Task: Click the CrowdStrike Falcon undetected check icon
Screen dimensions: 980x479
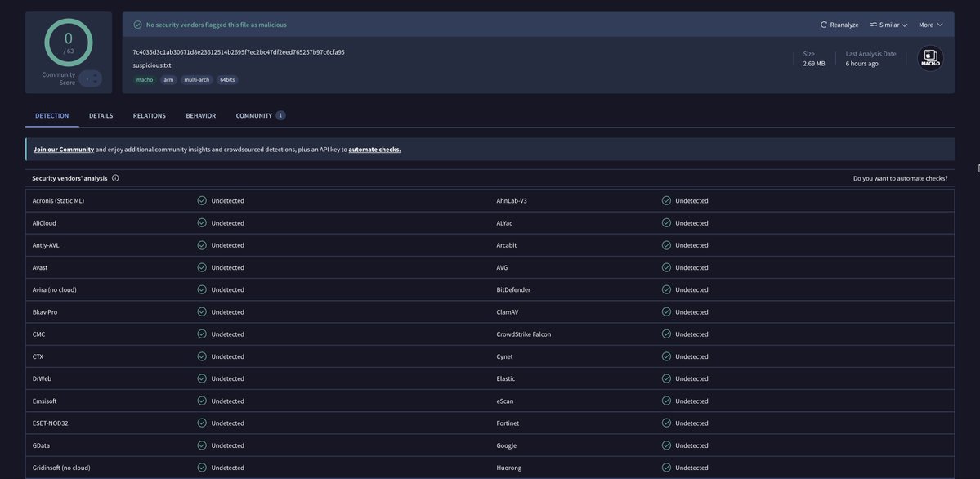Action: [666, 334]
